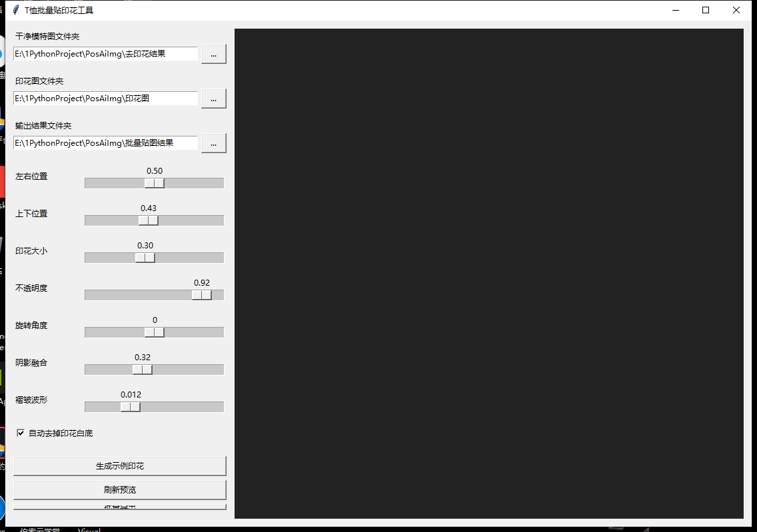This screenshot has width=757, height=532.
Task: Click the dark preview canvas area
Action: [x=488, y=274]
